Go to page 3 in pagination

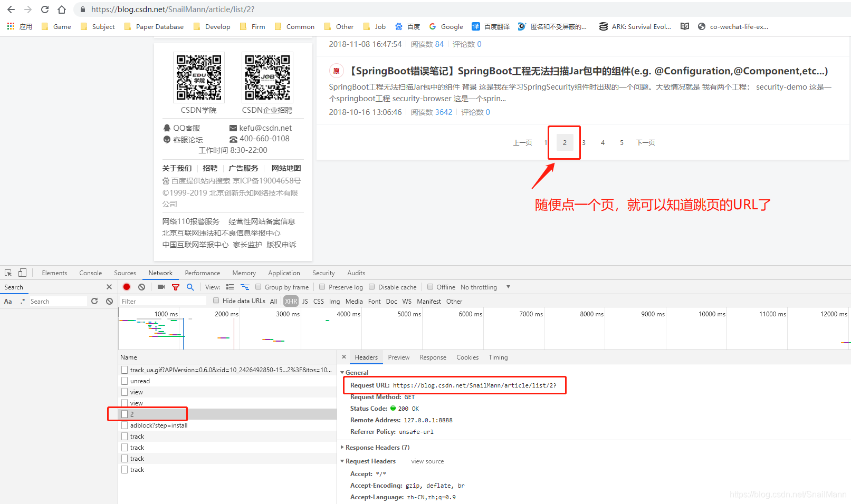coord(584,142)
